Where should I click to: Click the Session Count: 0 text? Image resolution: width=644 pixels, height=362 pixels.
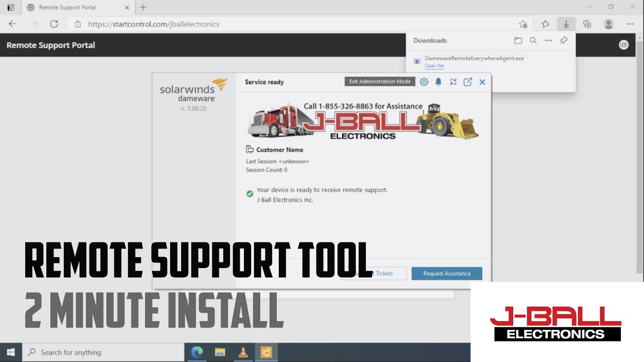tap(267, 170)
